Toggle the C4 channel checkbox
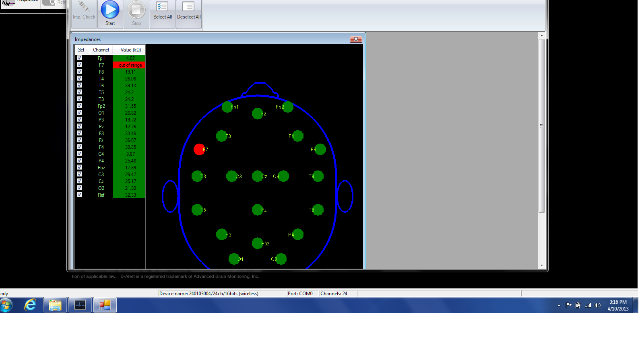Viewport: 644px width, 362px height. tap(79, 154)
